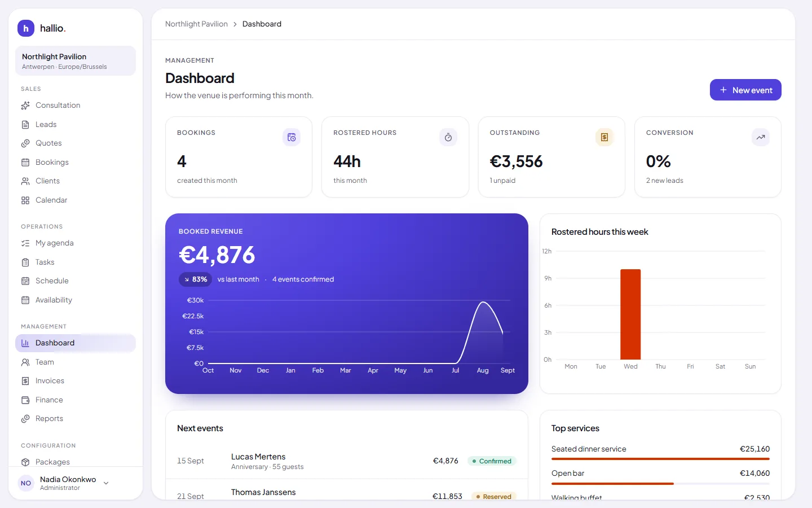The image size is (812, 508).
Task: Expand the Nadia Okonkwo user menu
Action: click(106, 483)
